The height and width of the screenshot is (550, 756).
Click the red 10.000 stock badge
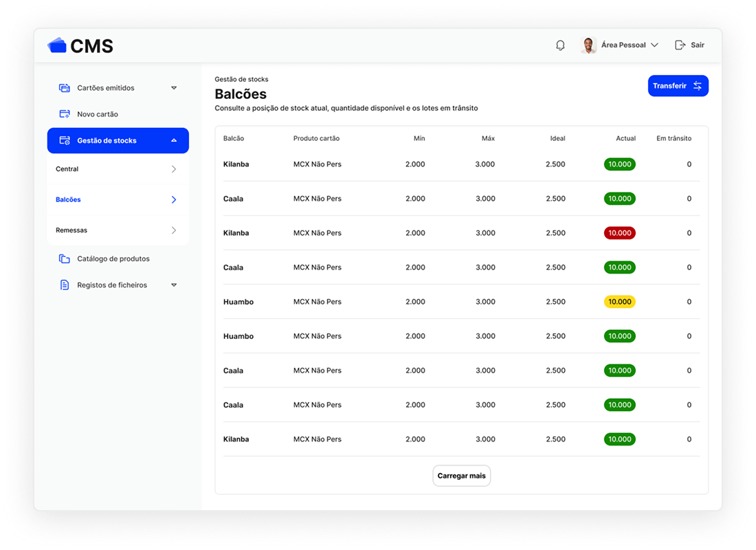(x=619, y=233)
